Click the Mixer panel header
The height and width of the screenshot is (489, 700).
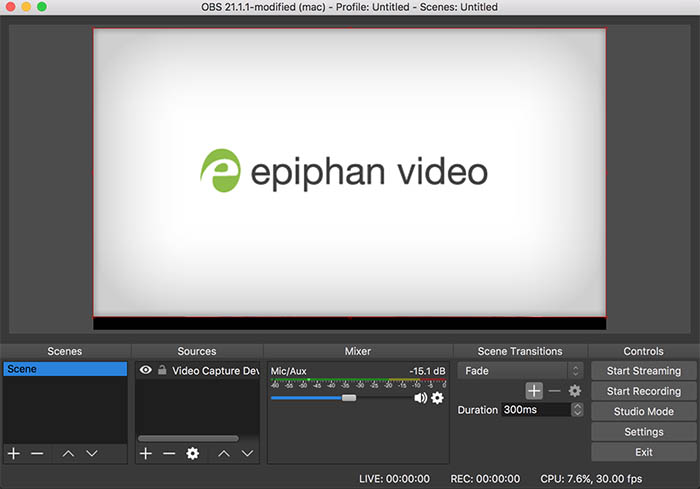[x=358, y=351]
